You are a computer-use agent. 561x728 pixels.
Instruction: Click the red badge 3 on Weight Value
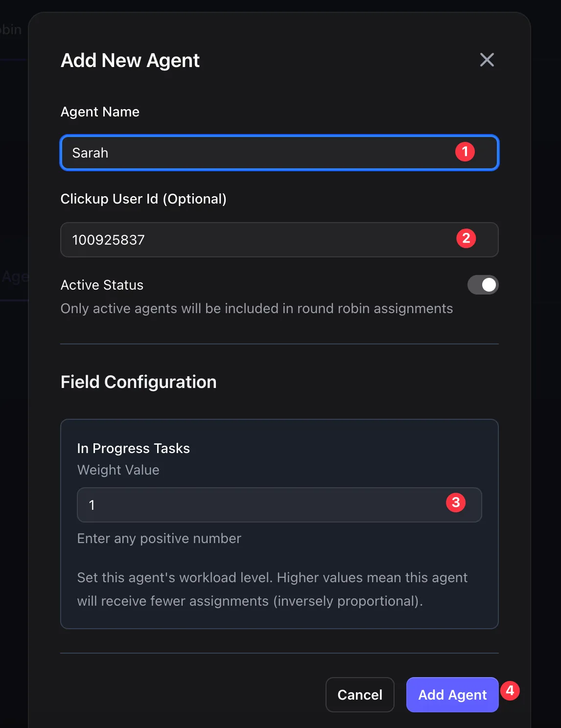tap(456, 501)
